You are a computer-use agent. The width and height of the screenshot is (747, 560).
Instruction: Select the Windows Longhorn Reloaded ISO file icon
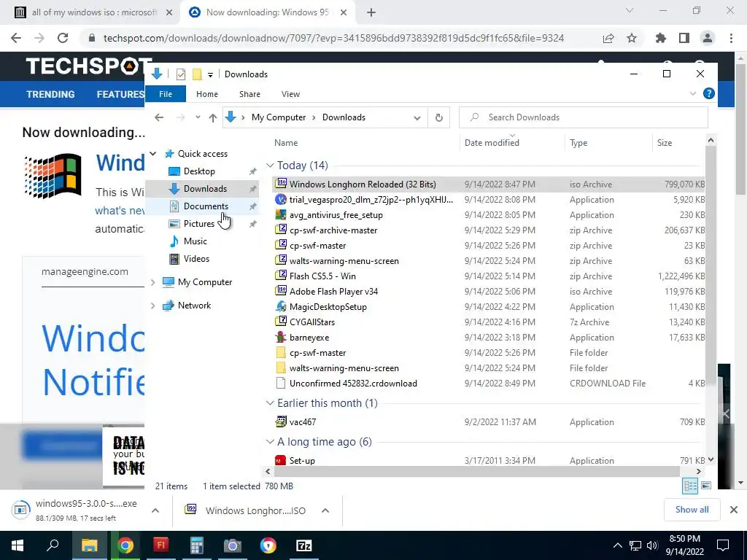tap(281, 184)
